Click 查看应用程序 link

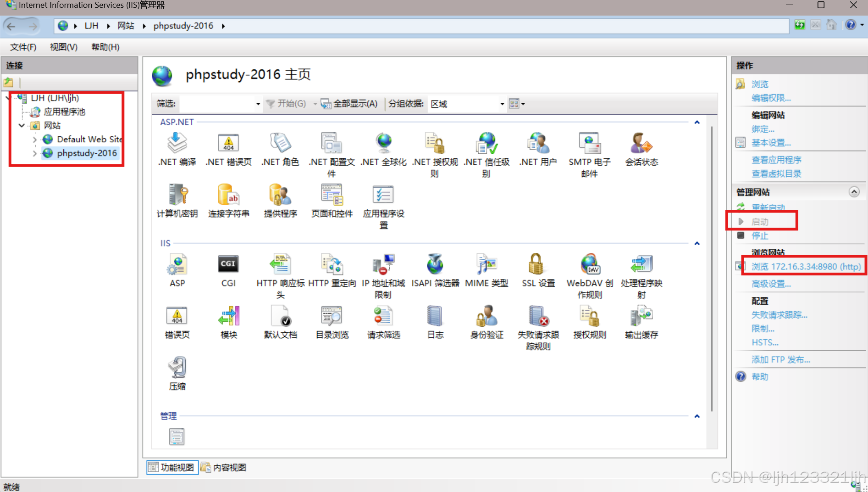point(776,160)
